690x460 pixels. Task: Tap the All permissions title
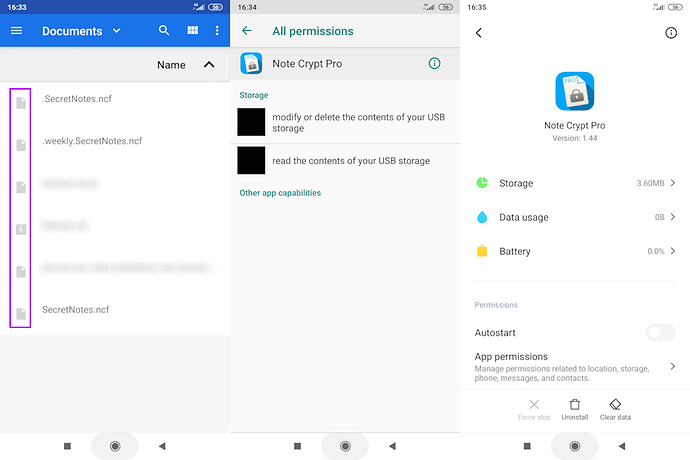[312, 31]
